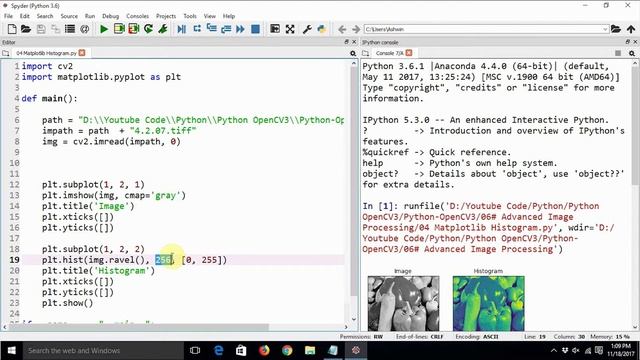The image size is (640, 360).
Task: Open a file using the folder toolbar icon
Action: pos(26,29)
